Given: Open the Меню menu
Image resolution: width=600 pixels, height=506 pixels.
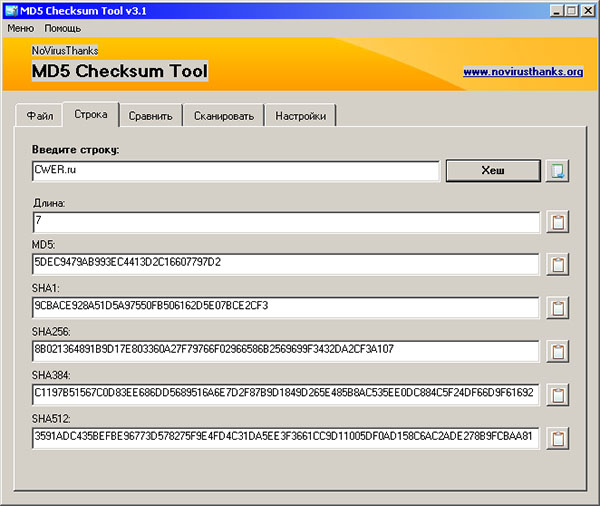Looking at the screenshot, I should (x=20, y=28).
